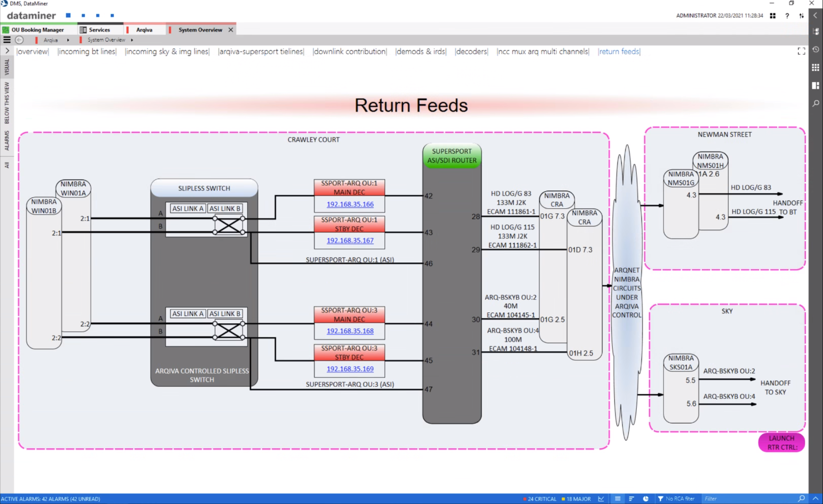Image resolution: width=823 pixels, height=504 pixels.
Task: Switch to the OU Booking Manager tab
Action: pyautogui.click(x=38, y=30)
